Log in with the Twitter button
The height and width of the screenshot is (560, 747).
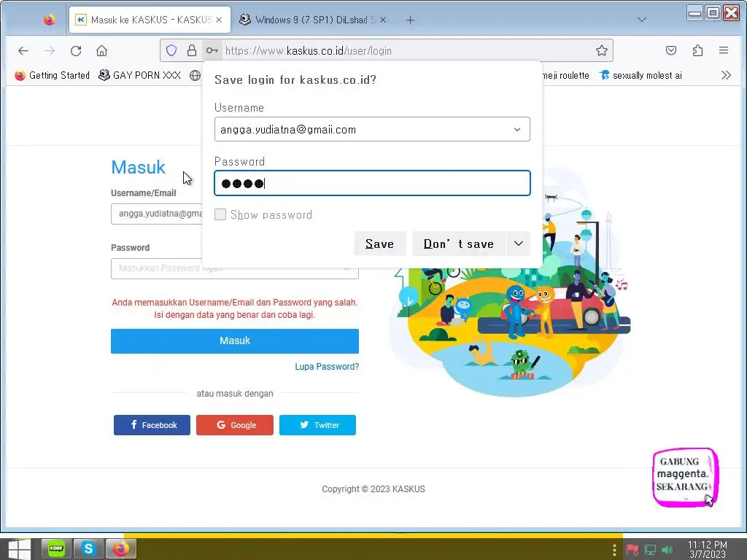[317, 425]
